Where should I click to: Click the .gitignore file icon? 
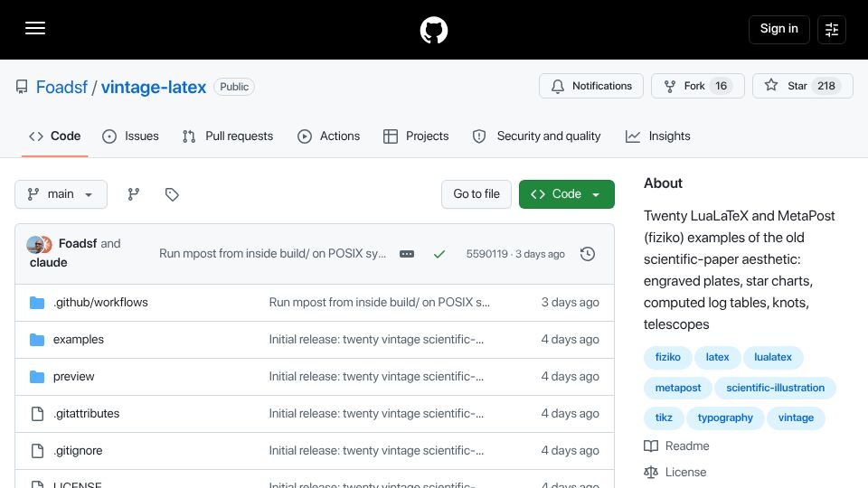[x=37, y=451]
